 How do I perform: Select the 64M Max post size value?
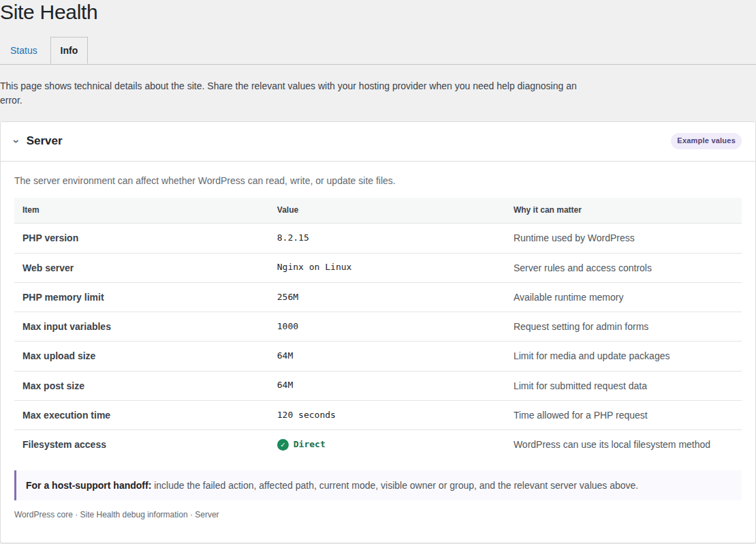pos(285,385)
